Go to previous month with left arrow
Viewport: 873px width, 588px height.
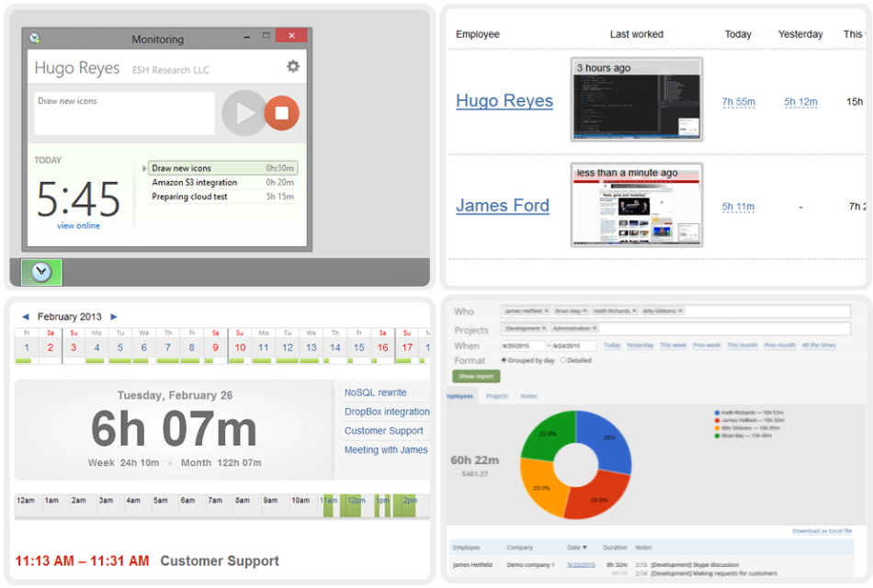coord(26,317)
